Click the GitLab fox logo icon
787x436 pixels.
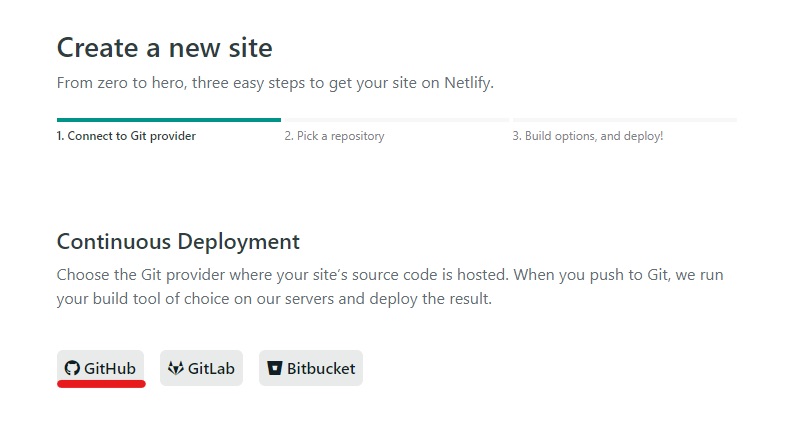coord(176,368)
